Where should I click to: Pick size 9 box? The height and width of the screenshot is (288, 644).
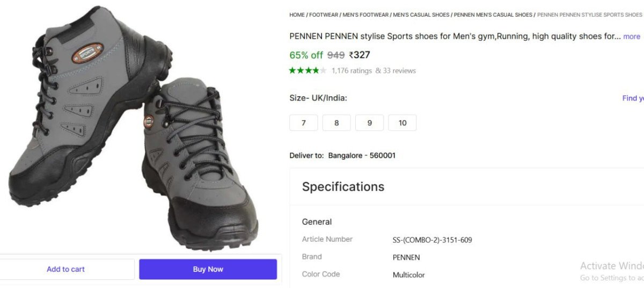tap(369, 123)
